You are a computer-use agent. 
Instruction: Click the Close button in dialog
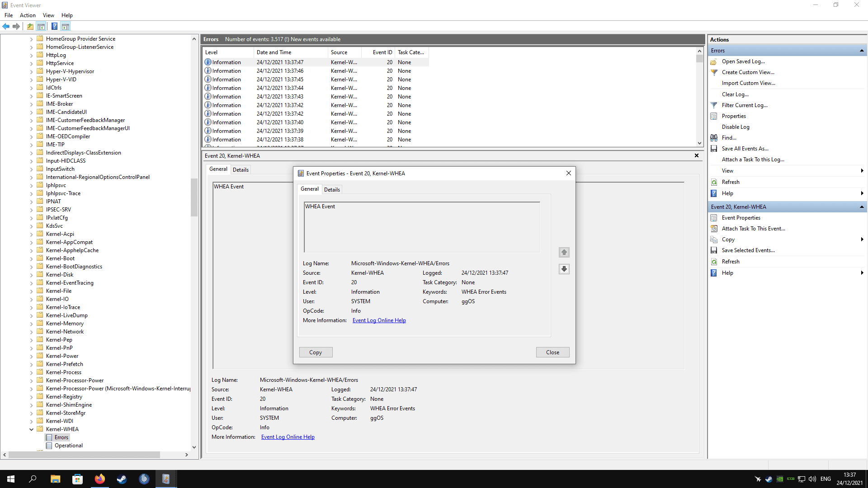coord(552,352)
